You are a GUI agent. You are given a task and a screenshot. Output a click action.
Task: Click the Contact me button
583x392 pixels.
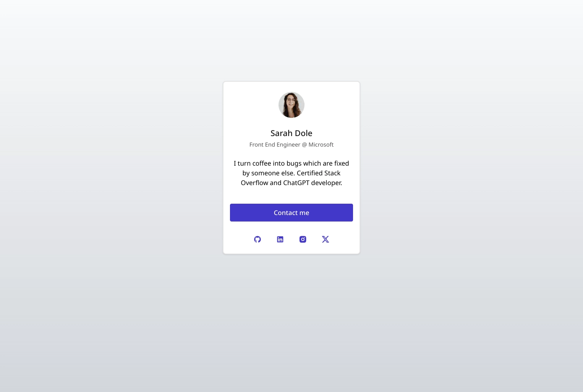[291, 213]
